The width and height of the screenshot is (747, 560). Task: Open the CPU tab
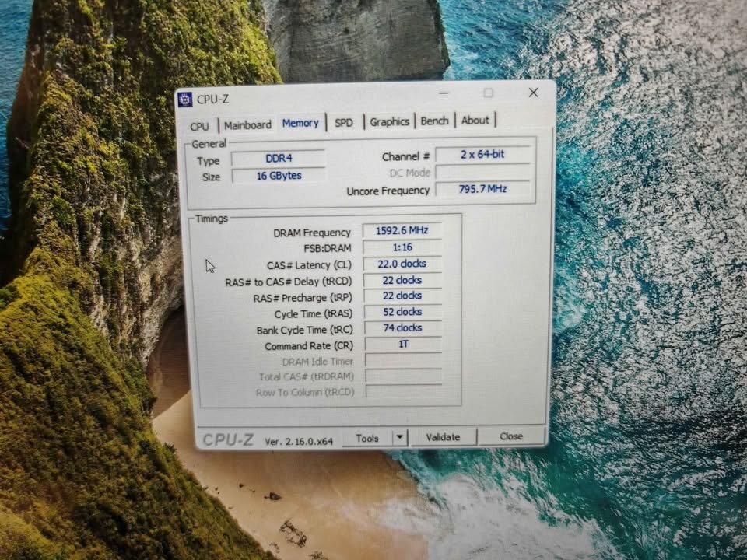coord(200,126)
